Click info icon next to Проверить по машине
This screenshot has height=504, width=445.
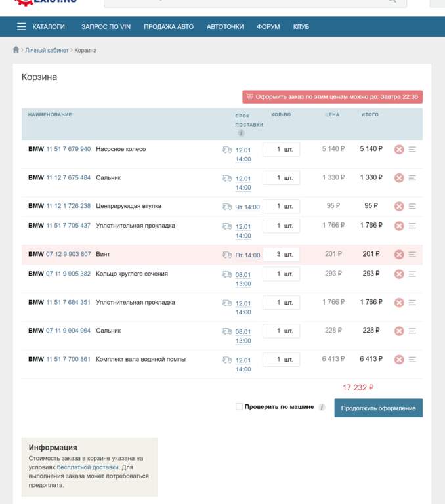click(x=322, y=407)
